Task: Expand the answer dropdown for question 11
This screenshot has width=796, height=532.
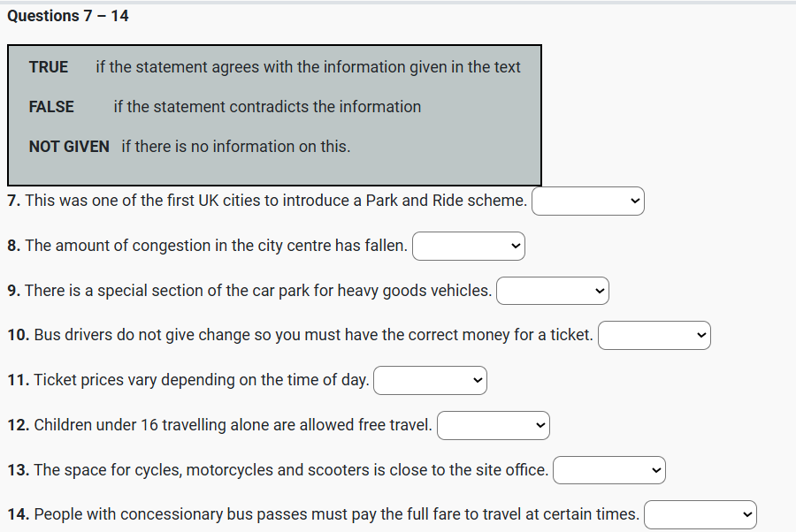Action: pyautogui.click(x=430, y=381)
